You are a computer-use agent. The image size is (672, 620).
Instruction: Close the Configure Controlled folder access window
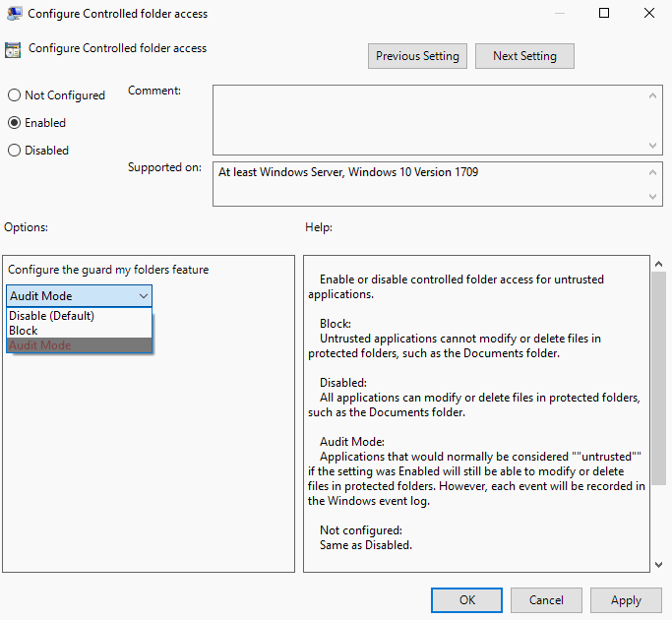click(x=649, y=14)
